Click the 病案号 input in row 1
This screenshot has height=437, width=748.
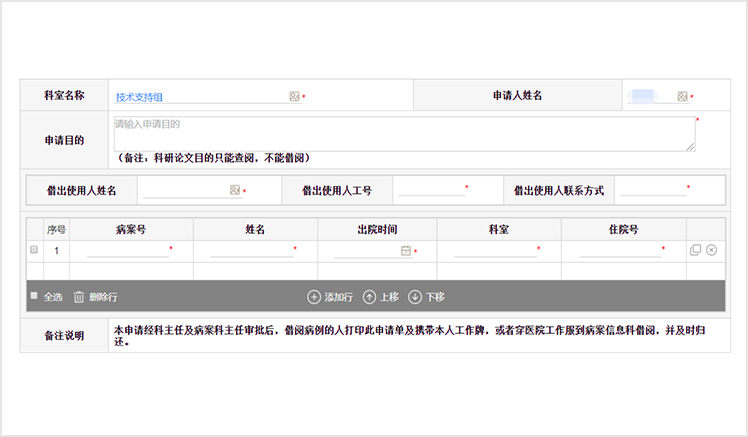point(127,251)
